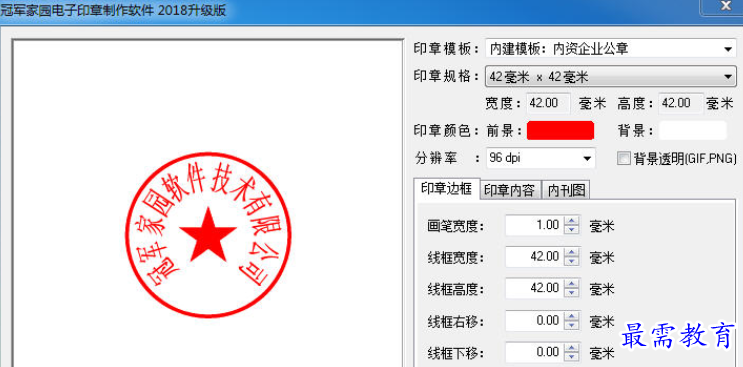743x367 pixels.
Task: Decrease 线框宽度 with the down arrow
Action: (572, 261)
